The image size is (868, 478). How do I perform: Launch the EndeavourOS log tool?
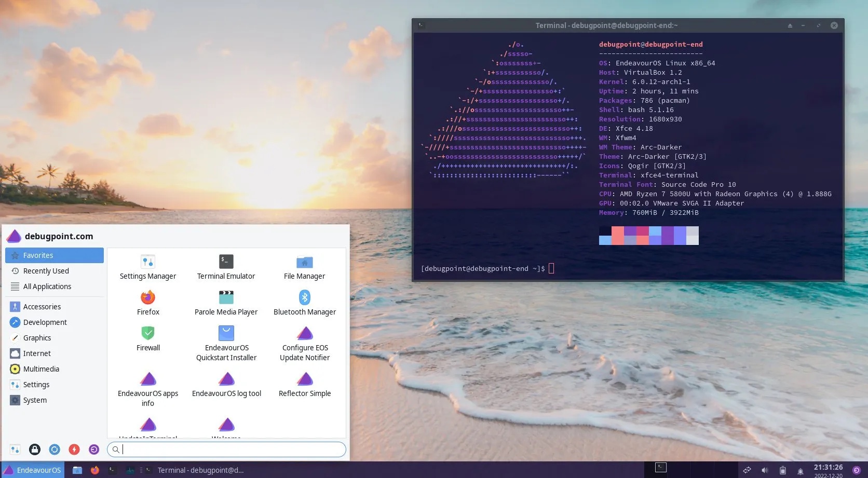tap(226, 384)
